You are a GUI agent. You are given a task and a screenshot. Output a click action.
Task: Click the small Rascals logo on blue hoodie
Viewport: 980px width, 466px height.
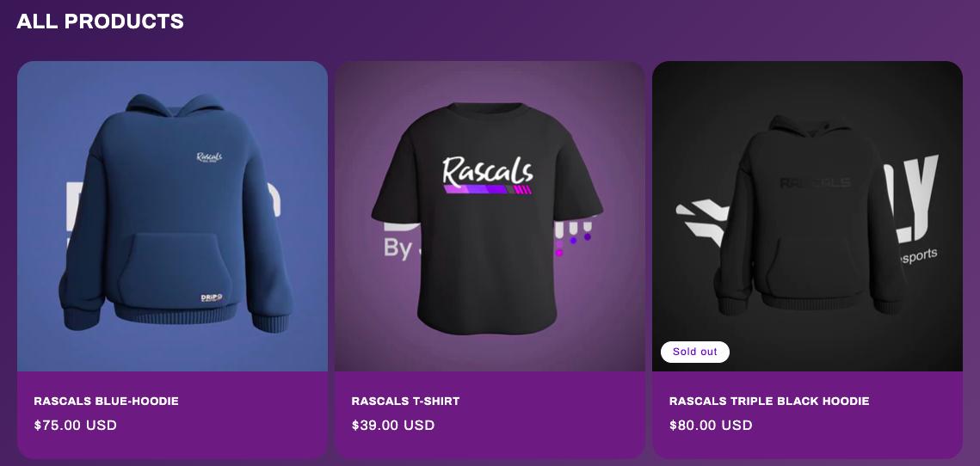click(x=209, y=156)
